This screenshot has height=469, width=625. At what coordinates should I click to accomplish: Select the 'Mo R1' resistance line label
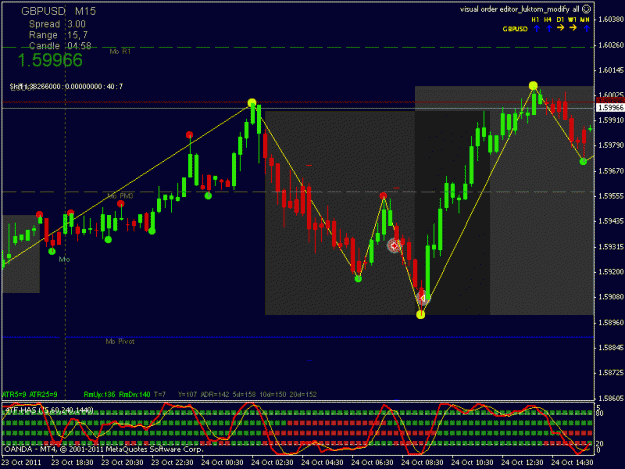tap(120, 51)
